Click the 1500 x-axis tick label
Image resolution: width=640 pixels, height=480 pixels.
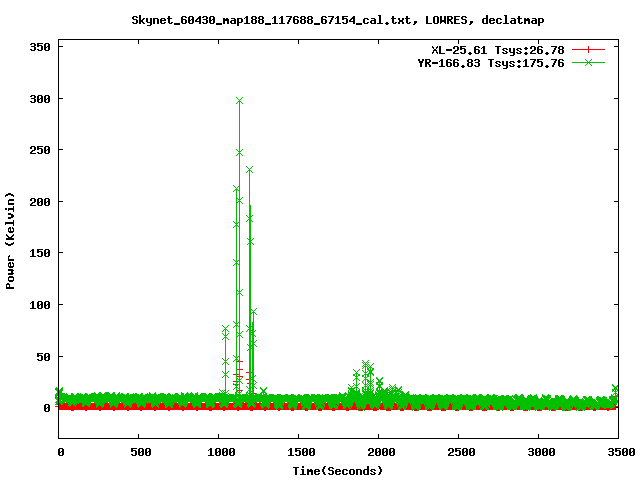[x=301, y=452]
